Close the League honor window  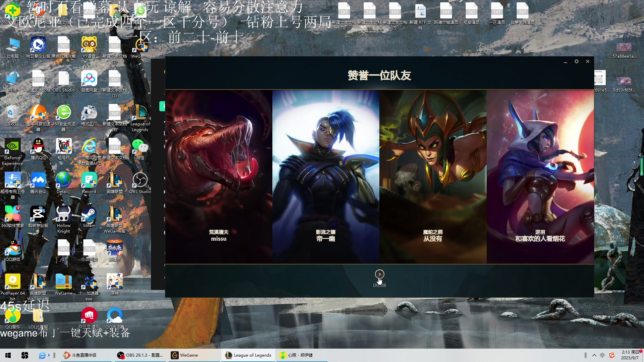point(588,61)
